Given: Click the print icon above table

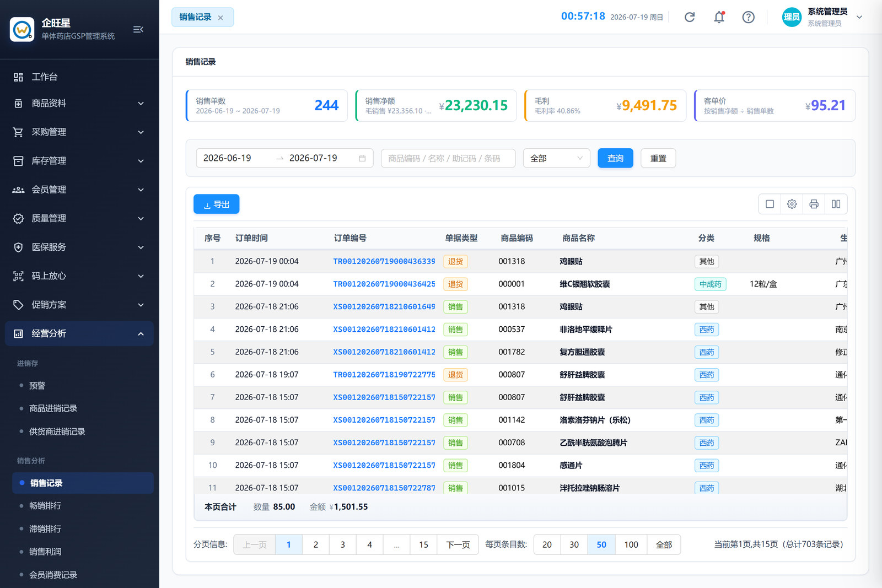Looking at the screenshot, I should click(x=814, y=204).
